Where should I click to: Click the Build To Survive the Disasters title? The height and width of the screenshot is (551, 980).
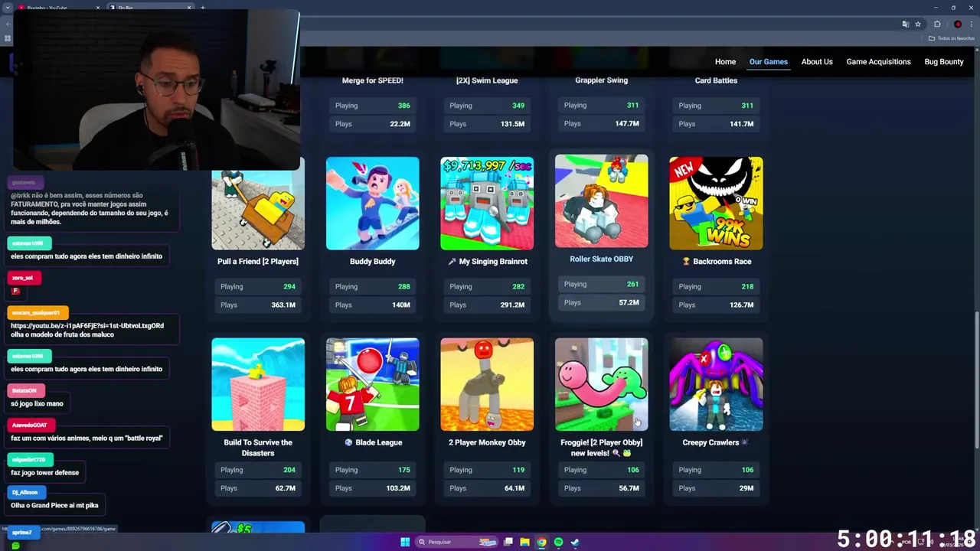point(258,448)
